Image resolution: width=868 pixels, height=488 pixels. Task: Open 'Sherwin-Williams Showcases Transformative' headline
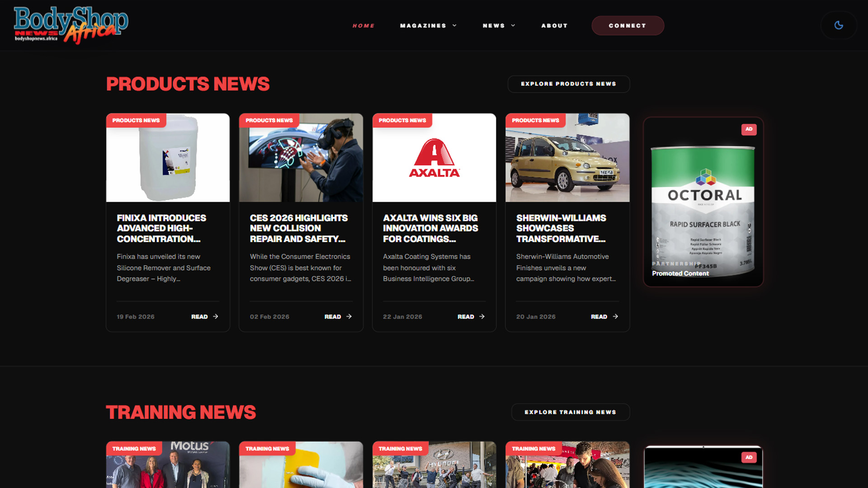[561, 228]
